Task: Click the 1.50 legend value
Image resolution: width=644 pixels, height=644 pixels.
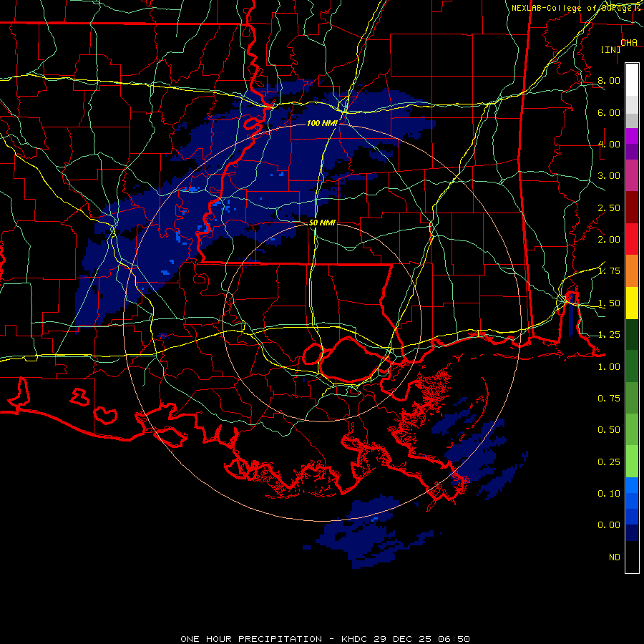Action: [x=609, y=303]
